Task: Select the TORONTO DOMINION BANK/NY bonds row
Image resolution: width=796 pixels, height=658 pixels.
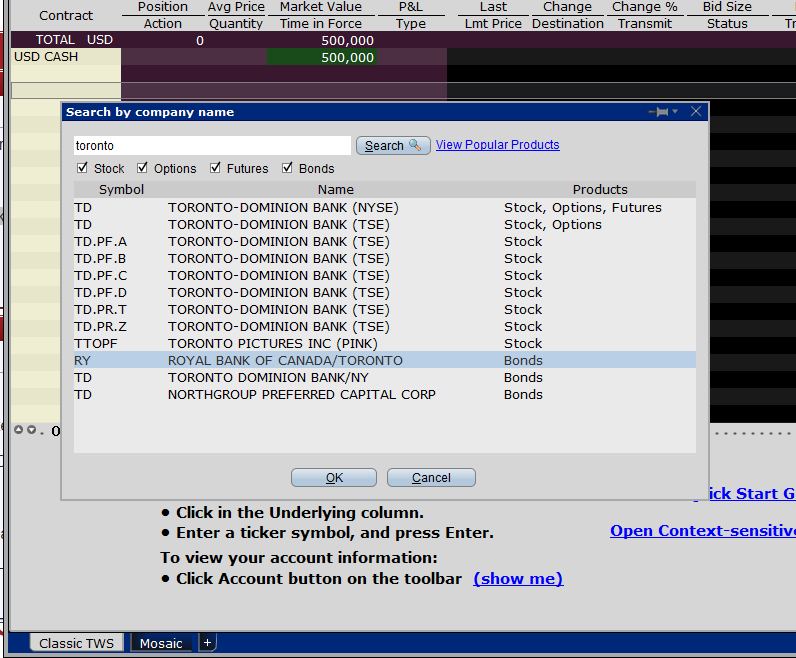Action: 385,378
